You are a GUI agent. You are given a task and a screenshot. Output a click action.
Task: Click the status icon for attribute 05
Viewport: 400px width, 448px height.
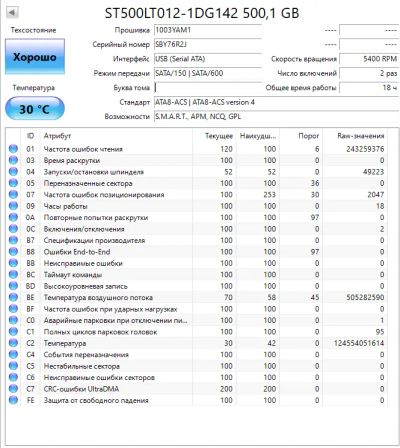13,183
